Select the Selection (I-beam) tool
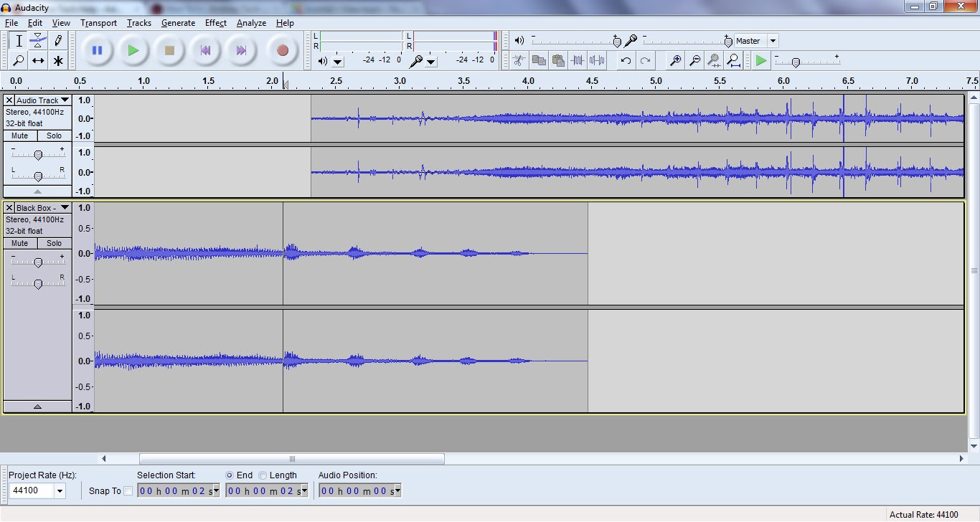The width and height of the screenshot is (980, 522). (x=19, y=41)
